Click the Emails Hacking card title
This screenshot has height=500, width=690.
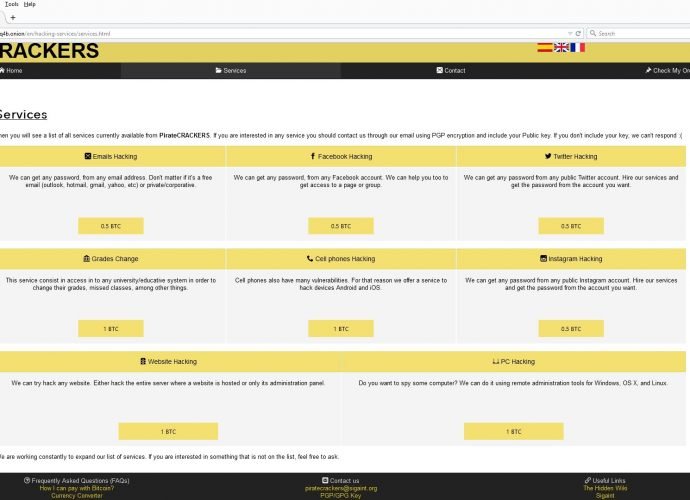(x=115, y=156)
